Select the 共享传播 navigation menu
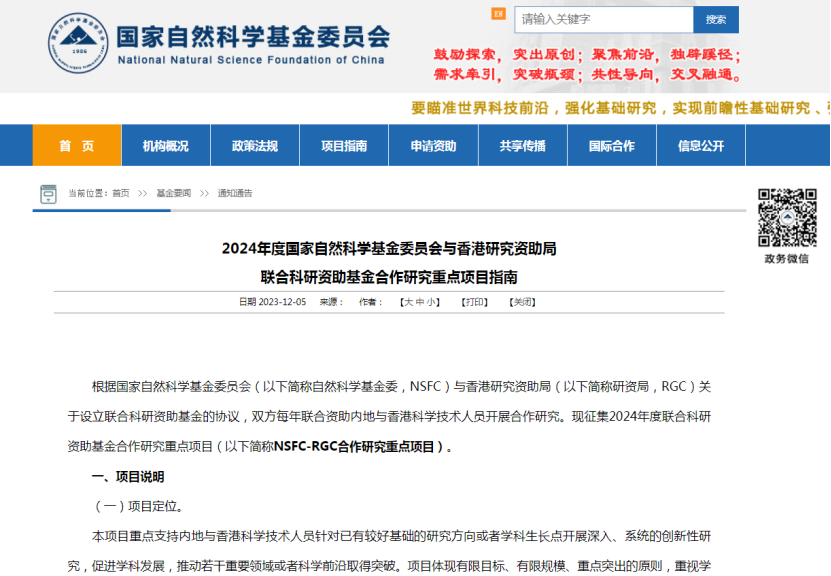This screenshot has height=576, width=831. (522, 146)
